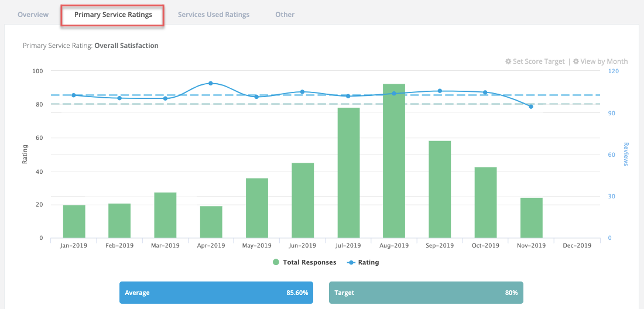Open the Overview tab
Screen dimensions: 644x309
coord(33,15)
